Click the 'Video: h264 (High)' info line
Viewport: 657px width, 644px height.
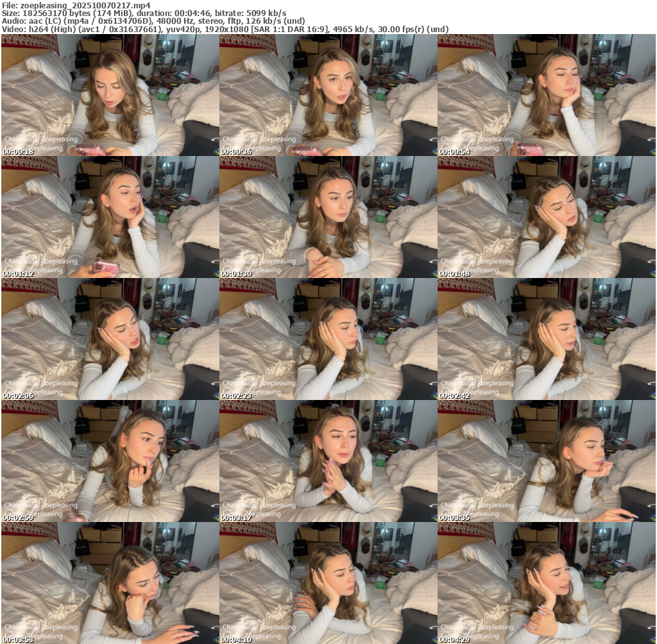(225, 29)
